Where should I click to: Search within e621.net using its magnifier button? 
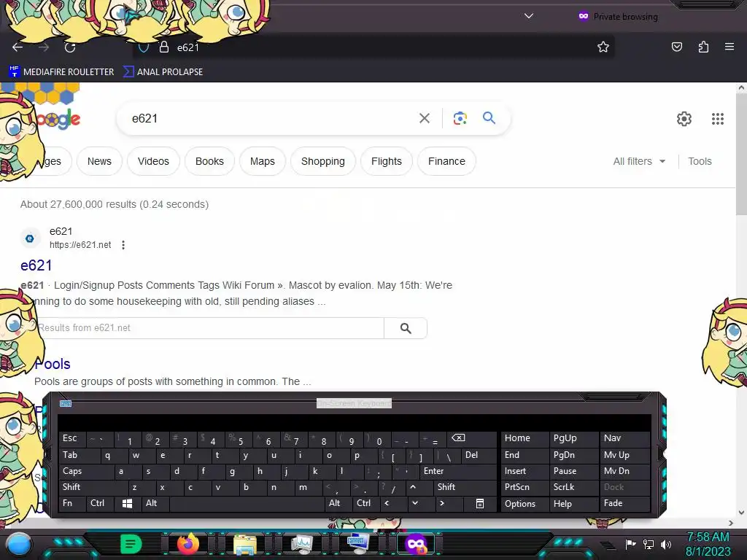click(406, 328)
